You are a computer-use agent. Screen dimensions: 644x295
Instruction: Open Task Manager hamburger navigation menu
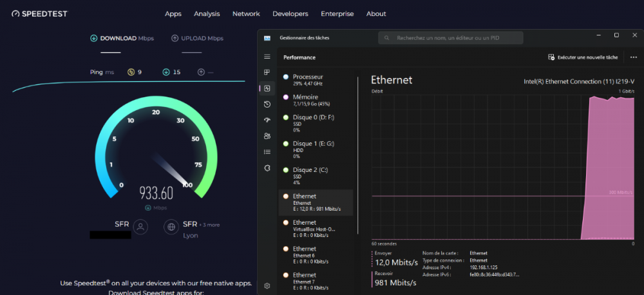click(267, 57)
